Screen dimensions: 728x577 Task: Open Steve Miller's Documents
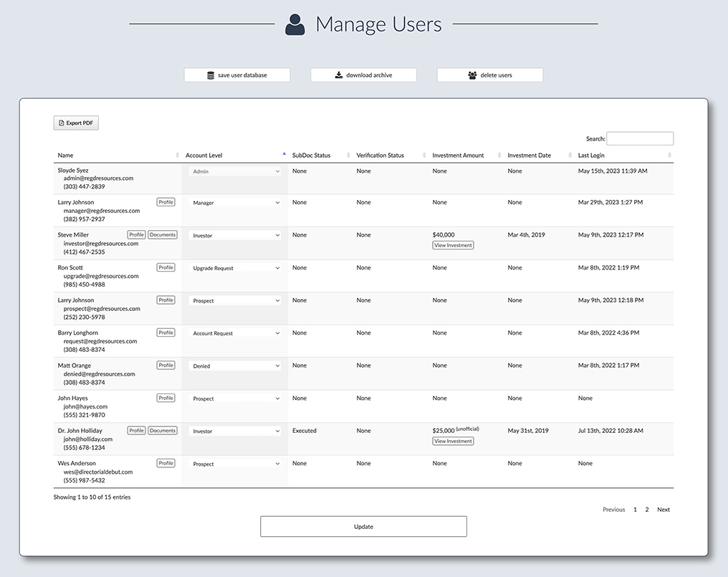(163, 234)
